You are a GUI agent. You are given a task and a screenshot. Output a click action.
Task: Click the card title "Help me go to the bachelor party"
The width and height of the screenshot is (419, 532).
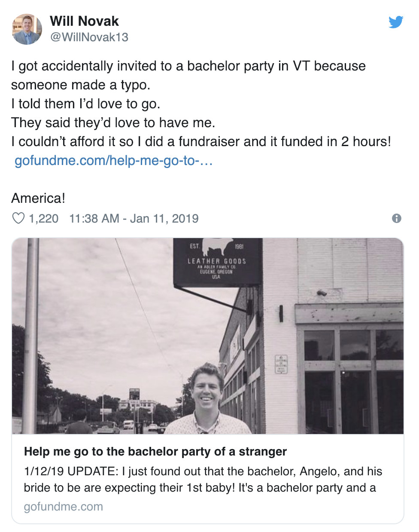click(155, 452)
